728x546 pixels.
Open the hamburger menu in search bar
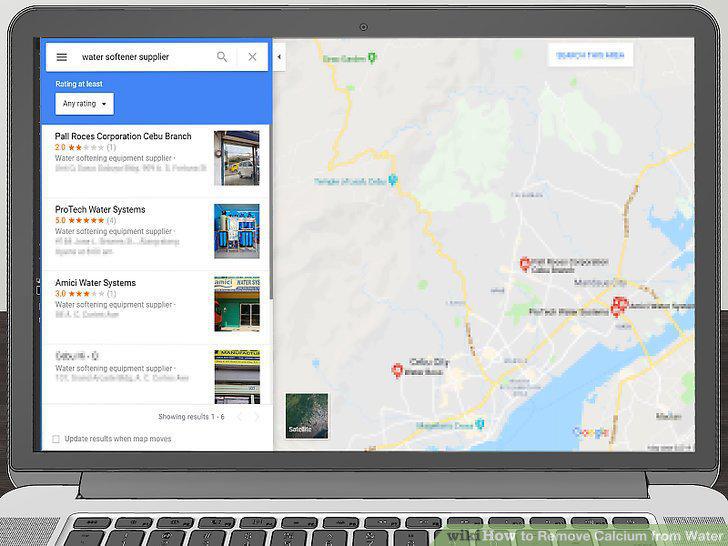coord(62,57)
